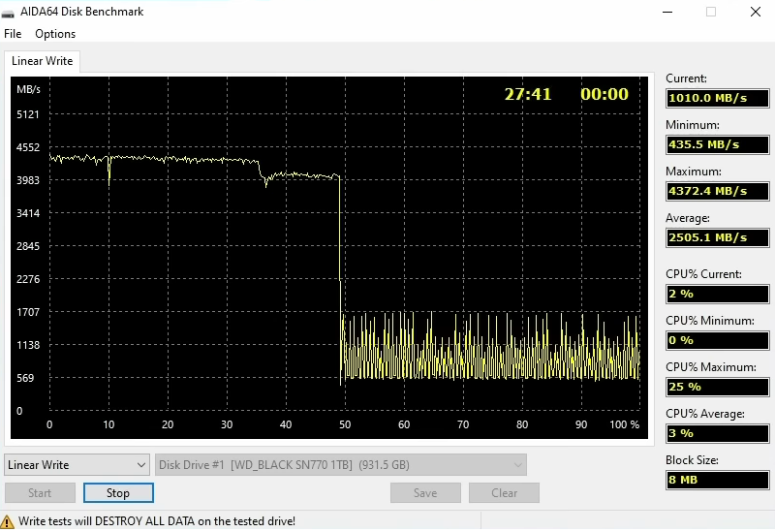Minimize the AIDA64 Disk Benchmark window
775x532 pixels.
click(x=666, y=12)
